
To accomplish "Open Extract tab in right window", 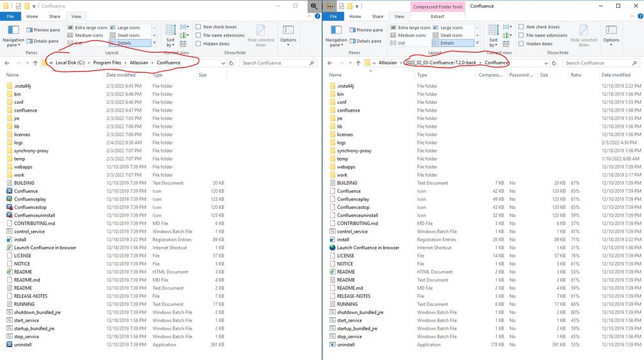I will point(437,16).
